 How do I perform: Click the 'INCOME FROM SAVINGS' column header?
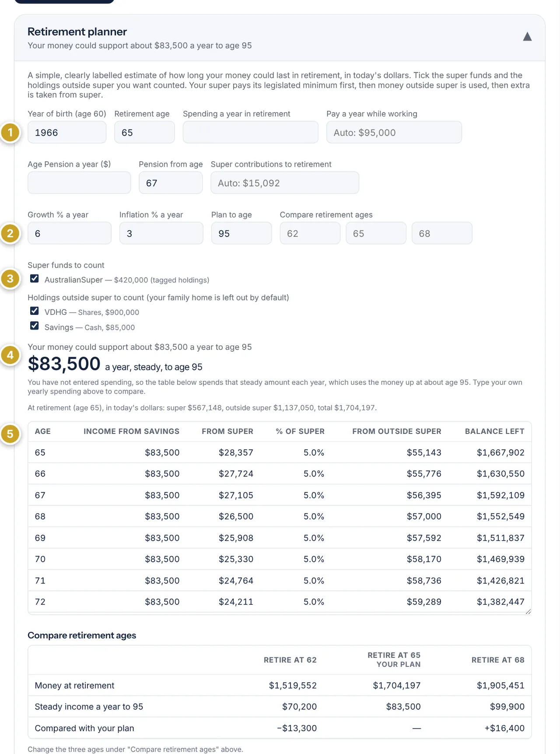click(x=131, y=431)
